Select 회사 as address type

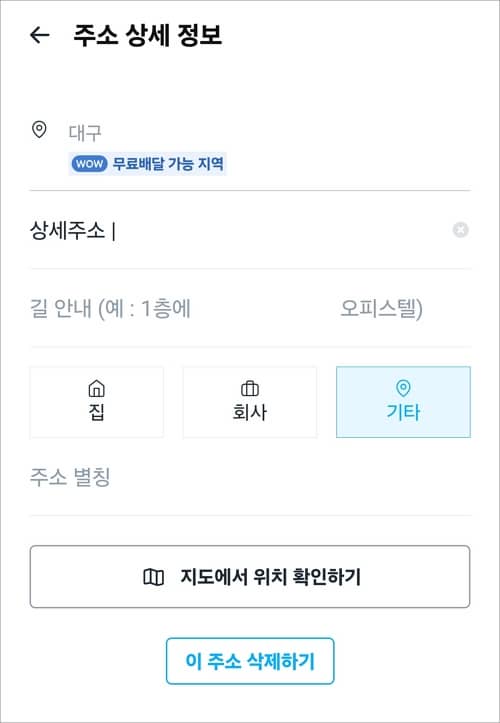coord(250,402)
